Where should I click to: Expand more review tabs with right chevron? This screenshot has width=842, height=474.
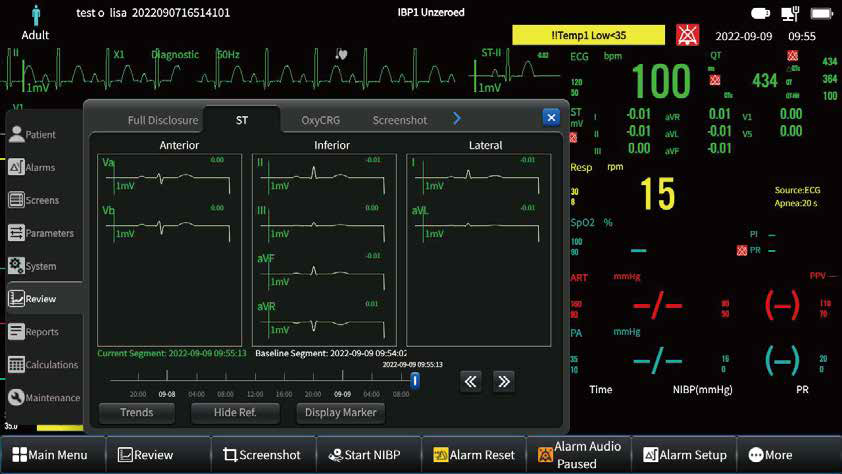(x=457, y=119)
